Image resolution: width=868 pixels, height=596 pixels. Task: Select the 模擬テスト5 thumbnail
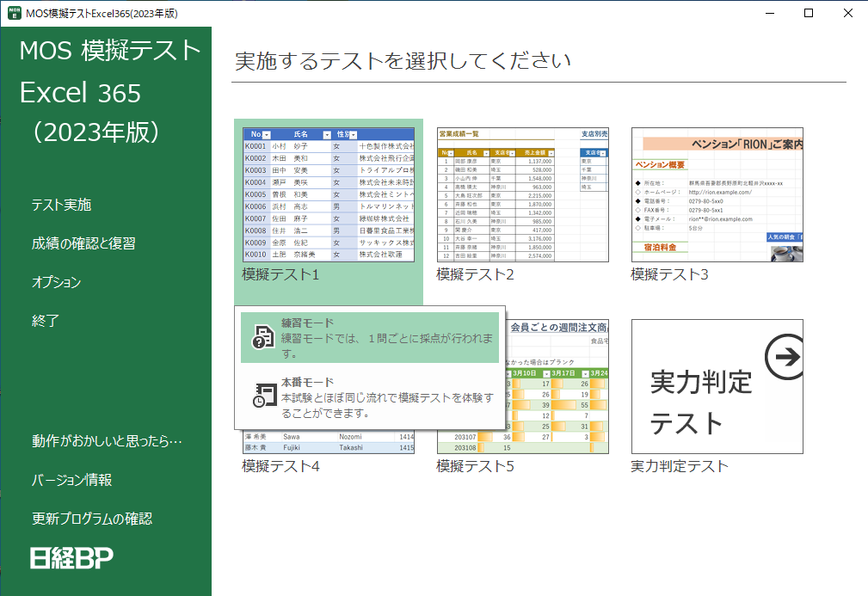click(x=557, y=387)
